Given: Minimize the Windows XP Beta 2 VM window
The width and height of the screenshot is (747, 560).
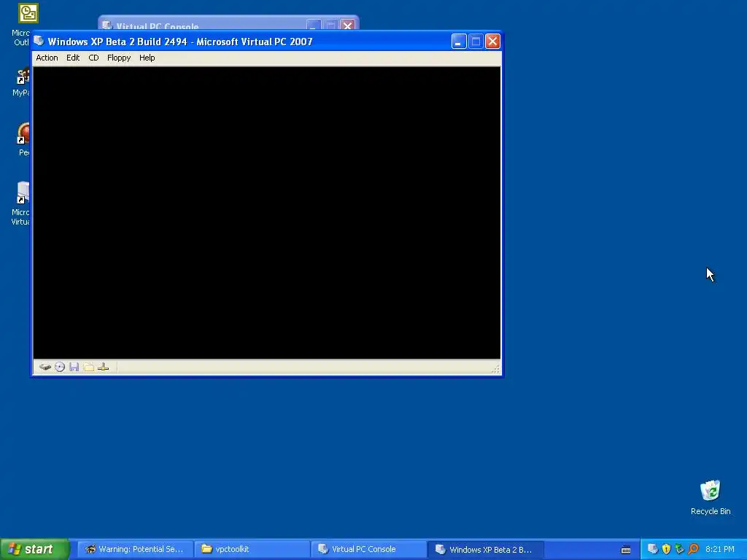Looking at the screenshot, I should coord(459,42).
